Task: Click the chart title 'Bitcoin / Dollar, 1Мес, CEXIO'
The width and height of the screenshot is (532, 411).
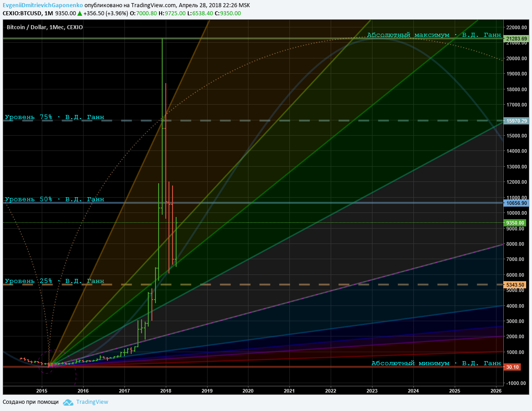Action: point(45,27)
